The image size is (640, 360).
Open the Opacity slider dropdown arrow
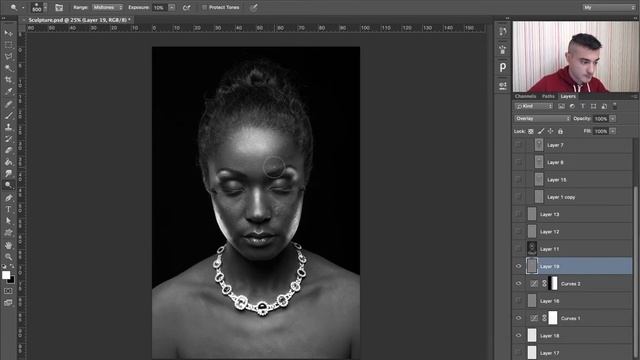613,119
